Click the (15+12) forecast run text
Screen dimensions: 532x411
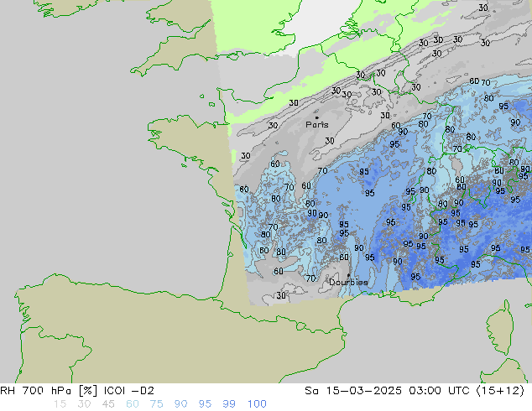(x=500, y=391)
